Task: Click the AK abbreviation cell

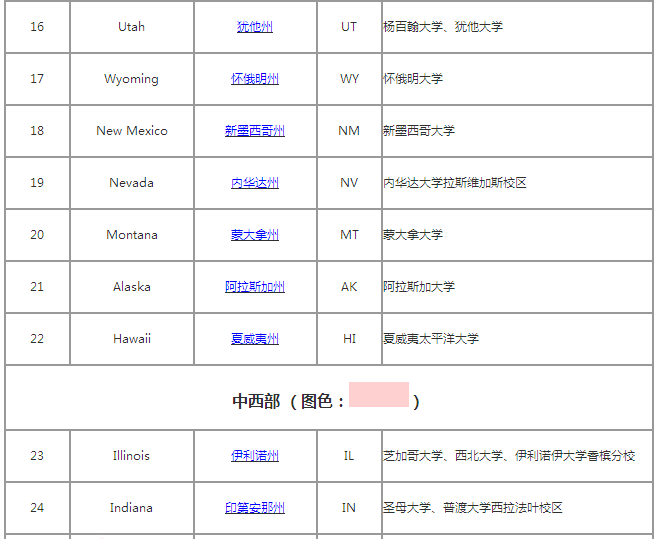Action: pyautogui.click(x=349, y=287)
